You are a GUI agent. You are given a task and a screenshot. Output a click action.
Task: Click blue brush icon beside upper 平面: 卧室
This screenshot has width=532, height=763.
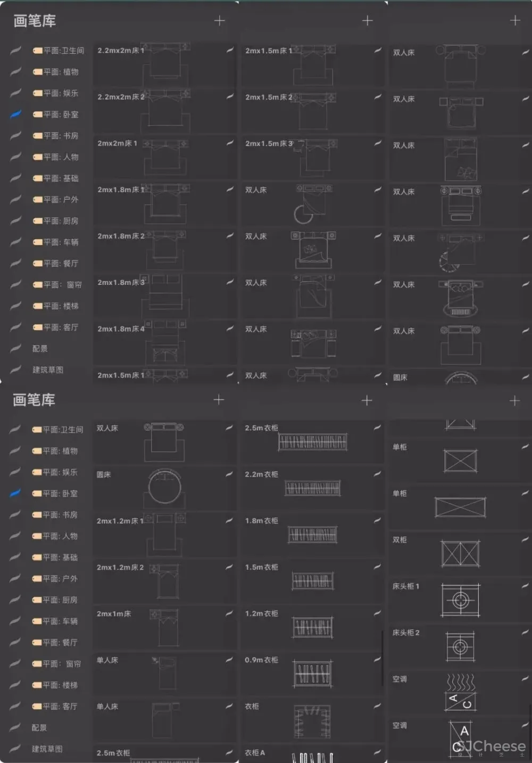point(16,114)
